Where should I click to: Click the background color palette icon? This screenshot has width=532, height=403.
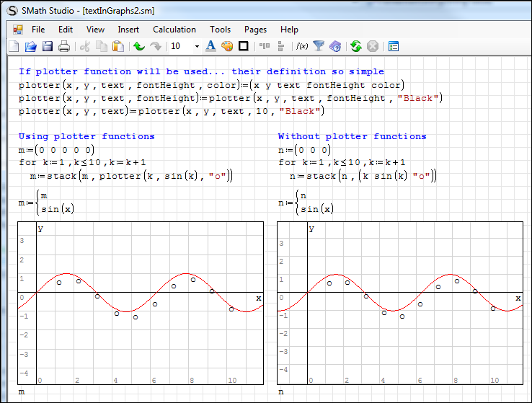click(227, 47)
